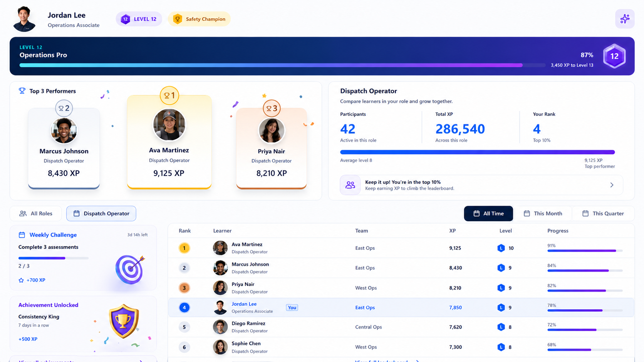Screen dimensions: 644x362
Task: Open the Keep it up banner chevron
Action: click(x=612, y=185)
